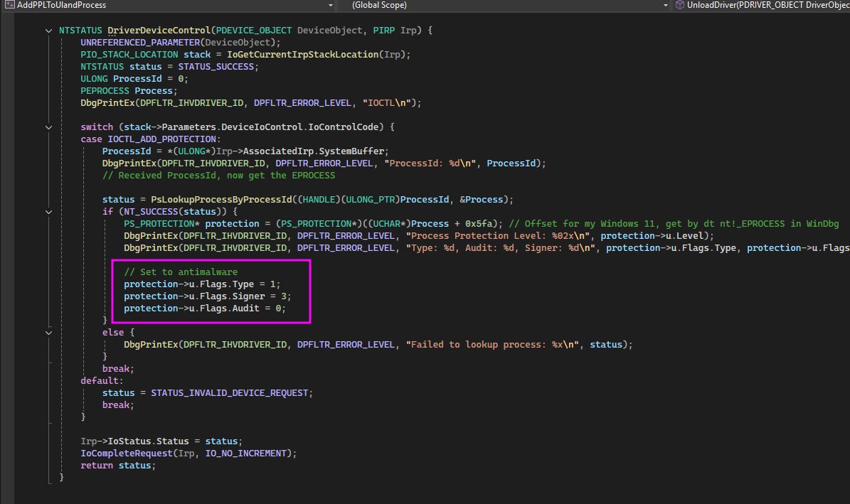
Task: Click the ULONG_PTR cast
Action: point(371,200)
